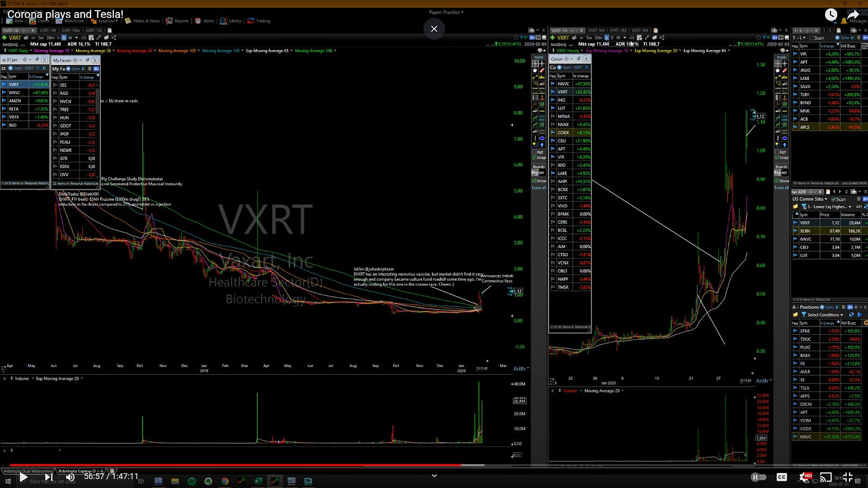Viewport: 868px width, 488px height.
Task: Open the Alerts toolbar item
Action: point(204,21)
